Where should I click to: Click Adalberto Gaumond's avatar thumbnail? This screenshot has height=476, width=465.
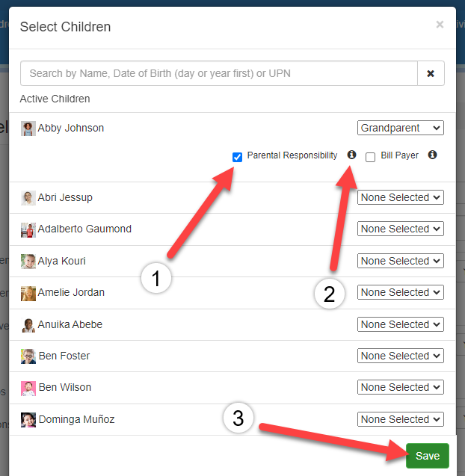28,229
